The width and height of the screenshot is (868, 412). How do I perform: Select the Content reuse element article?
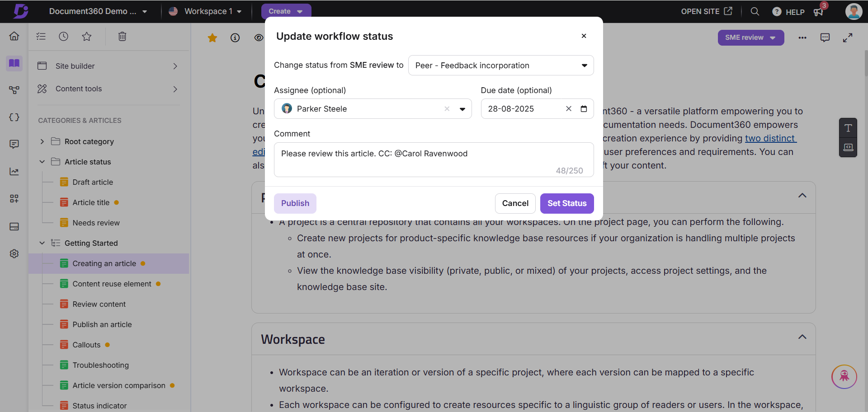112,284
